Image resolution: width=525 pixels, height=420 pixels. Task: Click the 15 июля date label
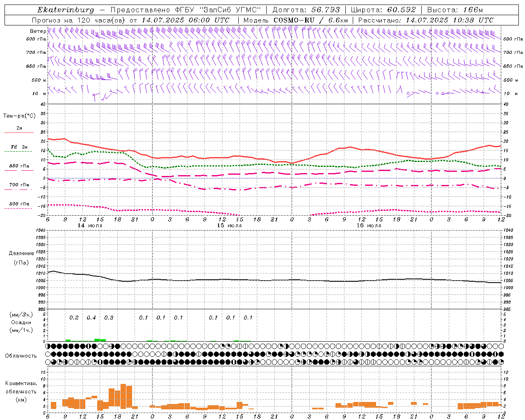click(x=229, y=226)
